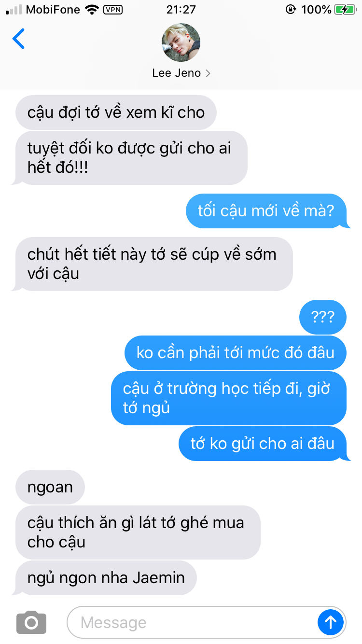The image size is (362, 644).
Task: Tap the "tối cậu mới về mà?" bubble
Action: click(266, 211)
